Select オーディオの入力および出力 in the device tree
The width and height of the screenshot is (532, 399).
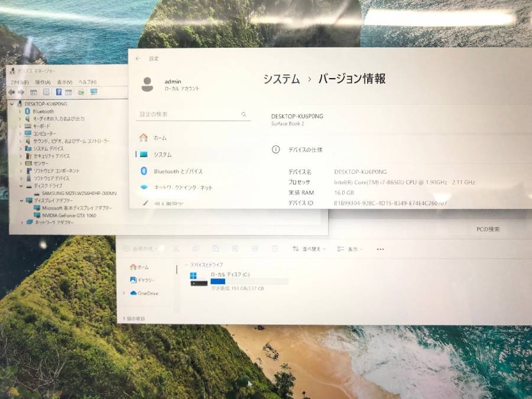(59, 119)
